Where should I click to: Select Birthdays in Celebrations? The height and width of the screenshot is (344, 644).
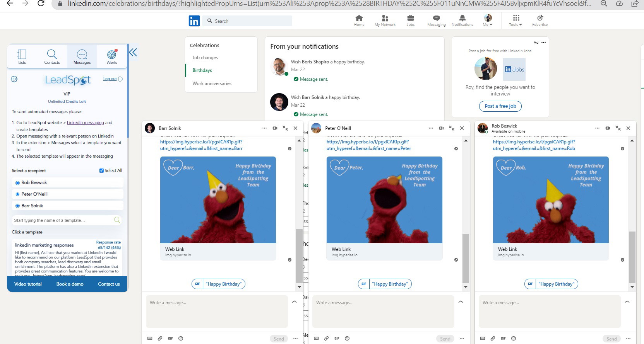point(202,70)
